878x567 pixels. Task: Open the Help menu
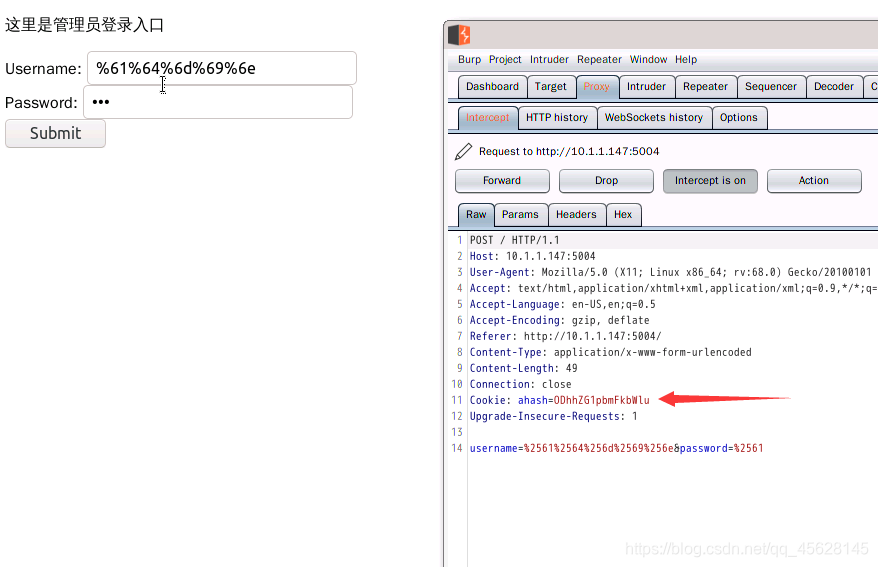coord(685,59)
